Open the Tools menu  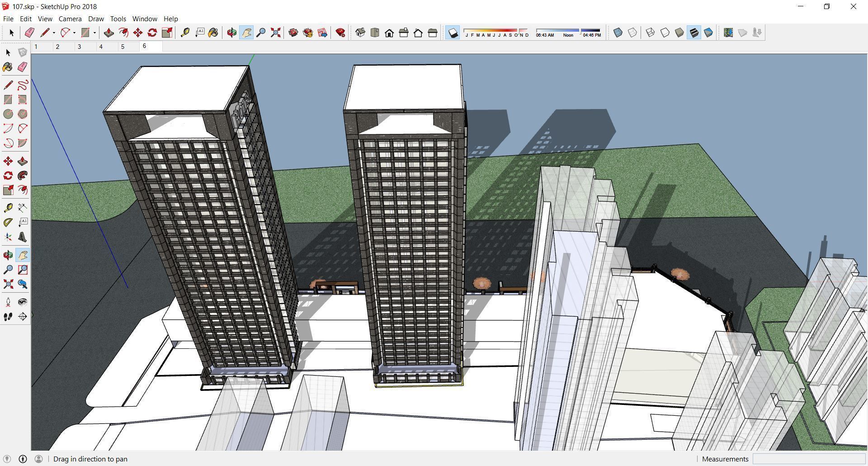(118, 19)
